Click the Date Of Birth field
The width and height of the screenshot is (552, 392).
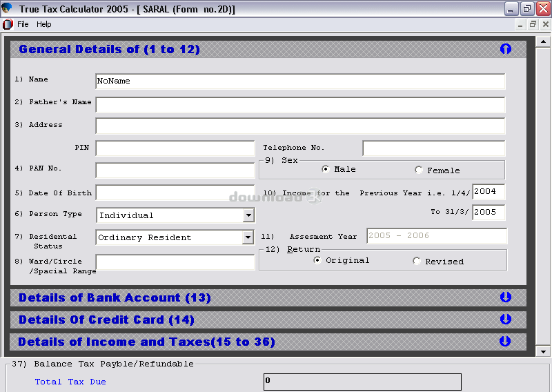[175, 193]
